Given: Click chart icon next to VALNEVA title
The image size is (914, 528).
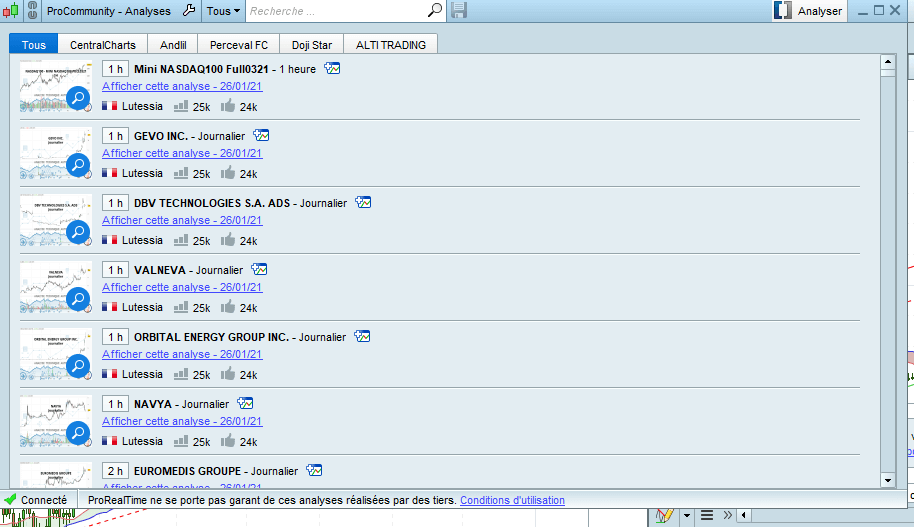Looking at the screenshot, I should coord(259,269).
